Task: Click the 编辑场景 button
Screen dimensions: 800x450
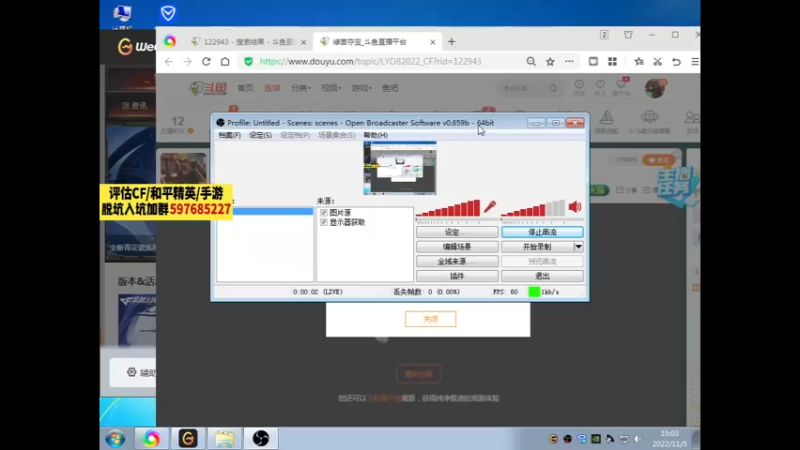Action: pos(457,247)
